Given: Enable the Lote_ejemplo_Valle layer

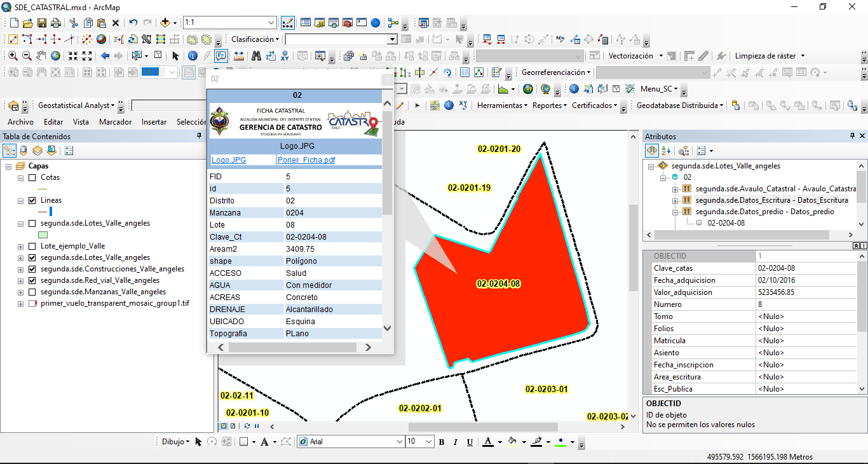Looking at the screenshot, I should point(32,246).
